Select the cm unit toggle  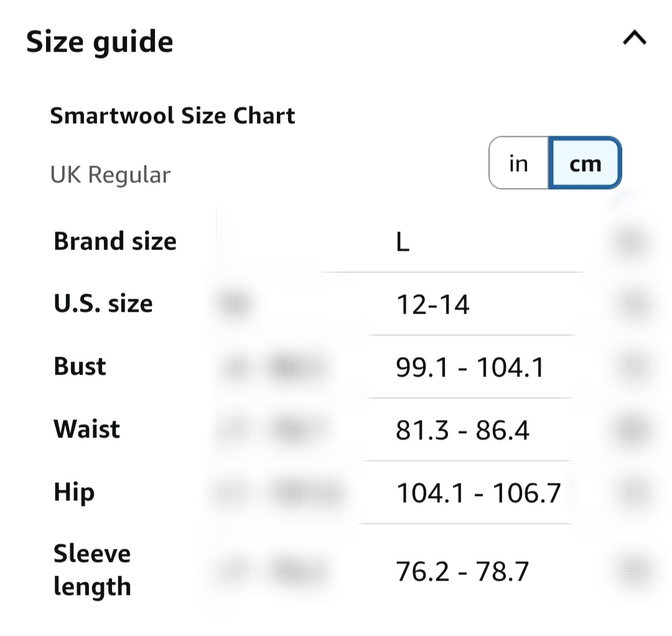click(585, 164)
